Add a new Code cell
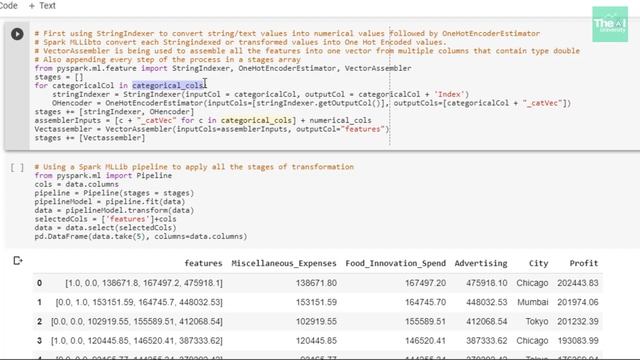Viewport: 640px width, 360px height. [8, 6]
